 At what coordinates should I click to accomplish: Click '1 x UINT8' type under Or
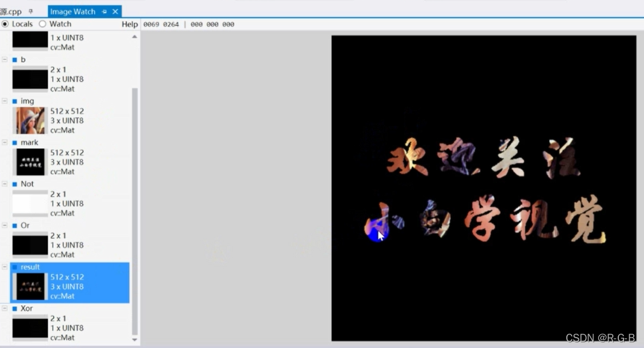67,245
